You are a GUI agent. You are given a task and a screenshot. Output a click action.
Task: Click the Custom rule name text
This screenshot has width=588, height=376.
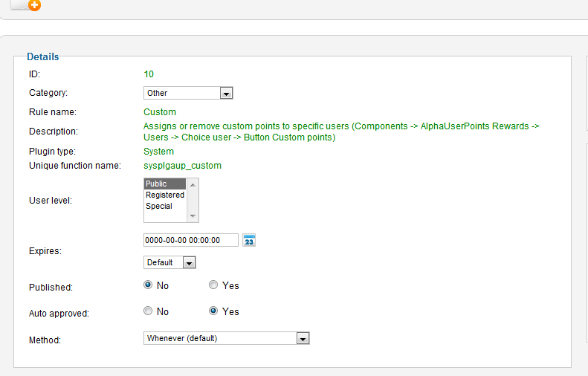tap(160, 112)
